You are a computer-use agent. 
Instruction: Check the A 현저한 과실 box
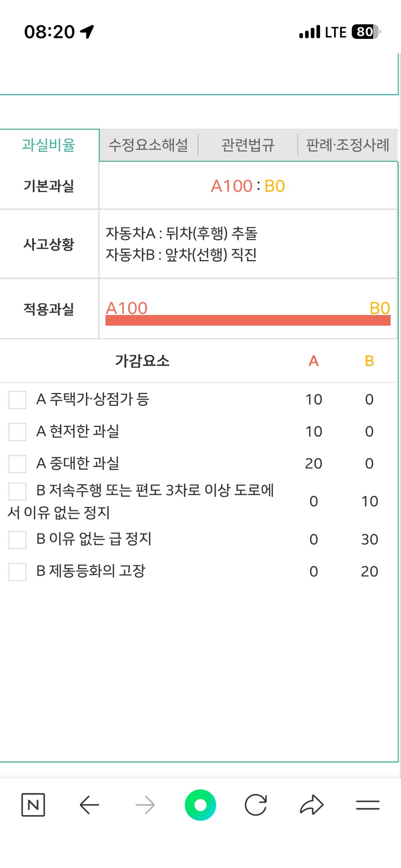[x=17, y=432]
